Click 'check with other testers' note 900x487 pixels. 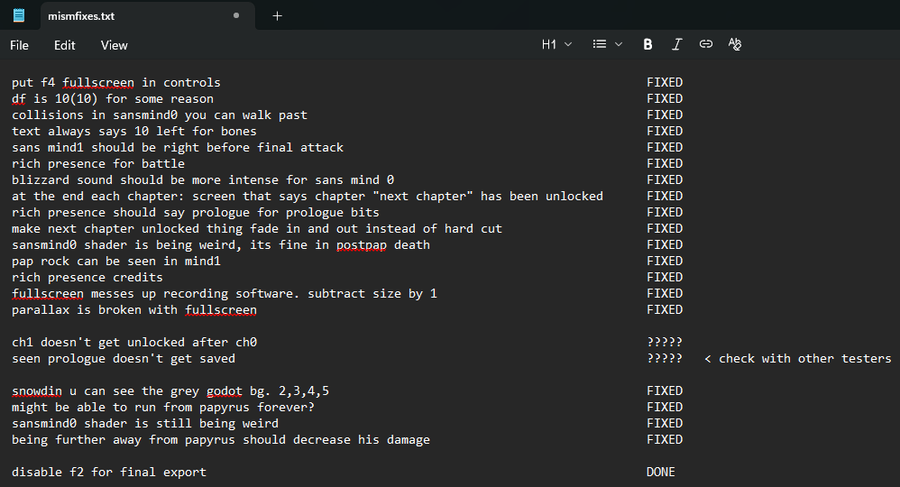point(805,359)
